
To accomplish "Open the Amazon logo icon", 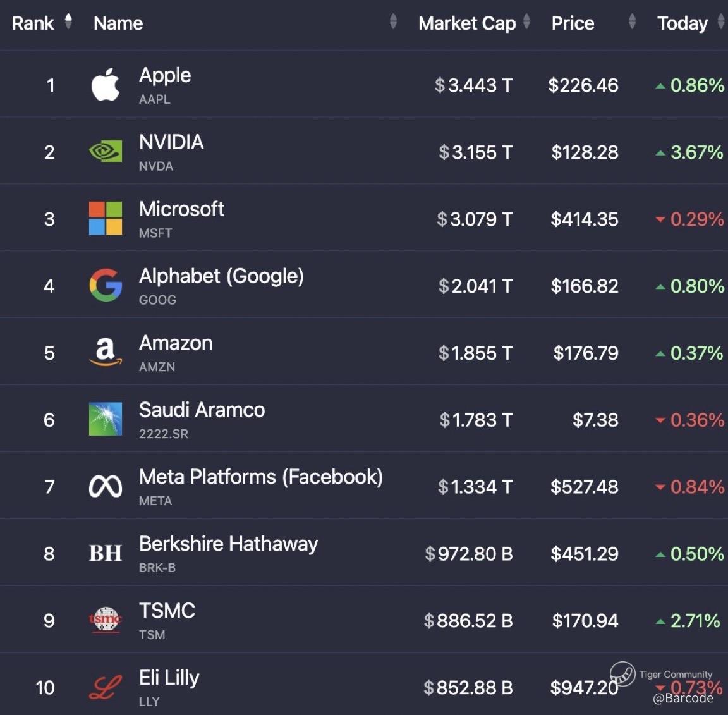I will pos(106,353).
